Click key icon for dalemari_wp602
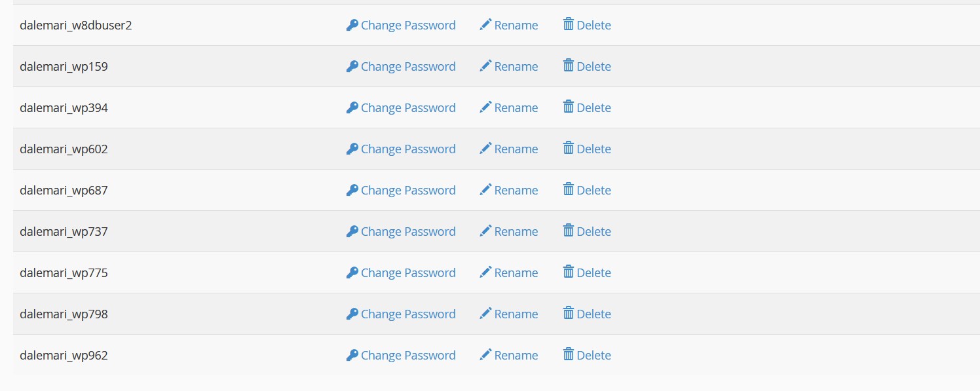The height and width of the screenshot is (391, 980). [352, 149]
